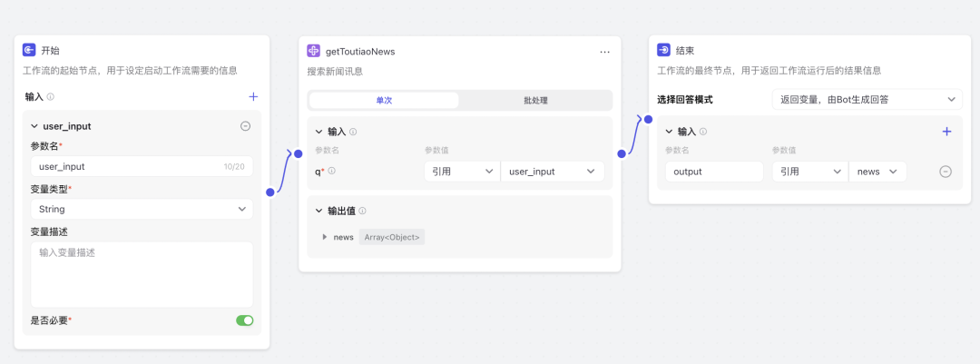Add a new input to End node

[x=946, y=132]
